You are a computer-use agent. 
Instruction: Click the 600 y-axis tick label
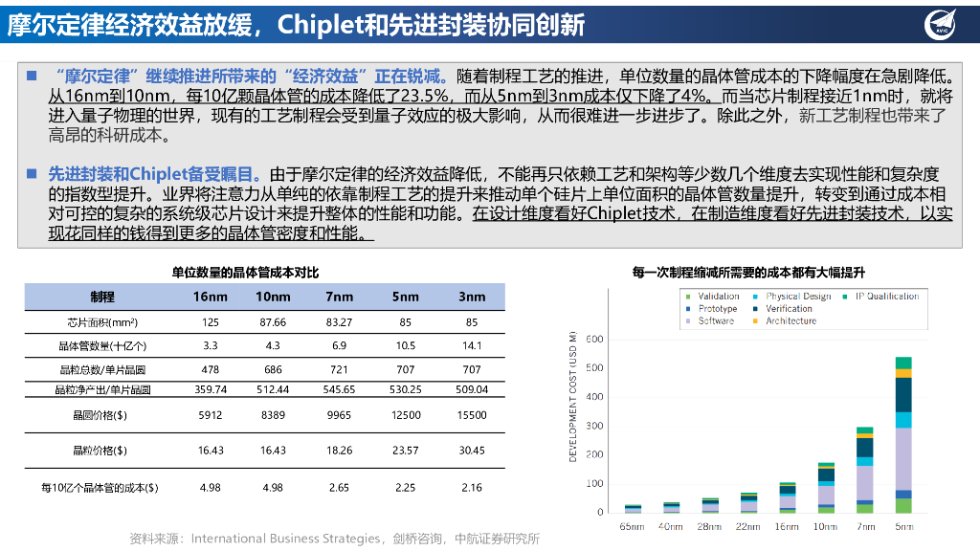[x=594, y=340]
